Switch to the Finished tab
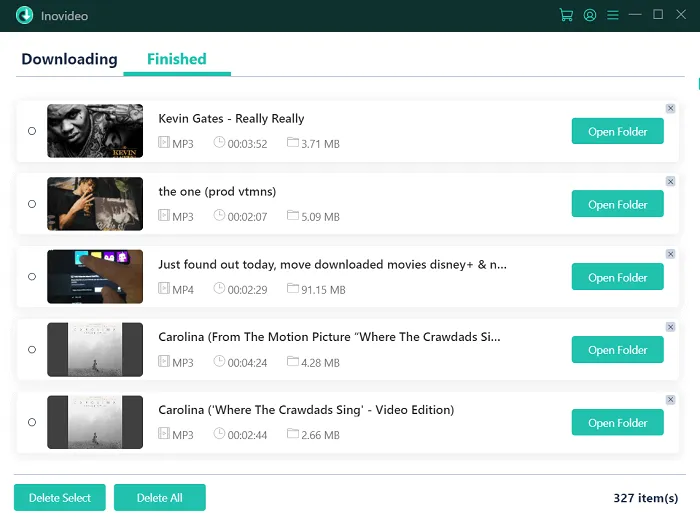 point(176,59)
